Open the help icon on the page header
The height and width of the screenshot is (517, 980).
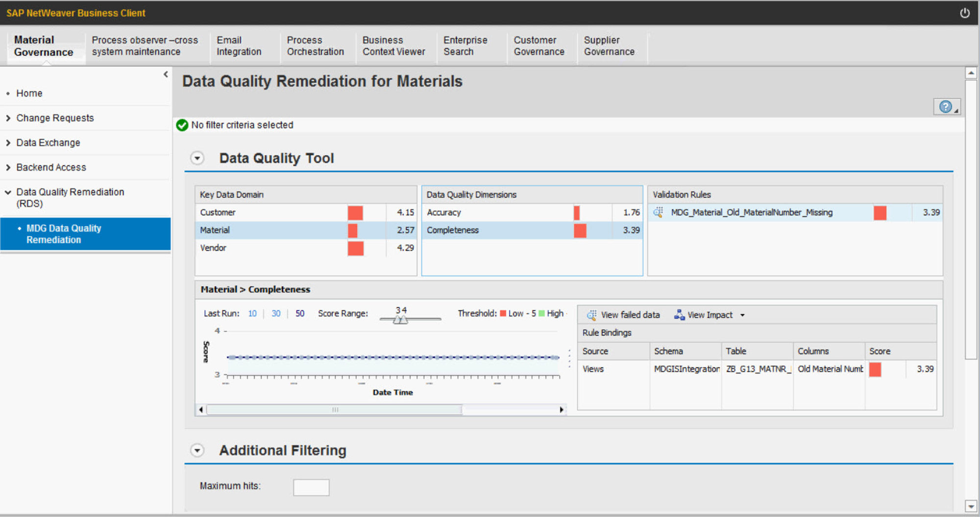coord(945,106)
